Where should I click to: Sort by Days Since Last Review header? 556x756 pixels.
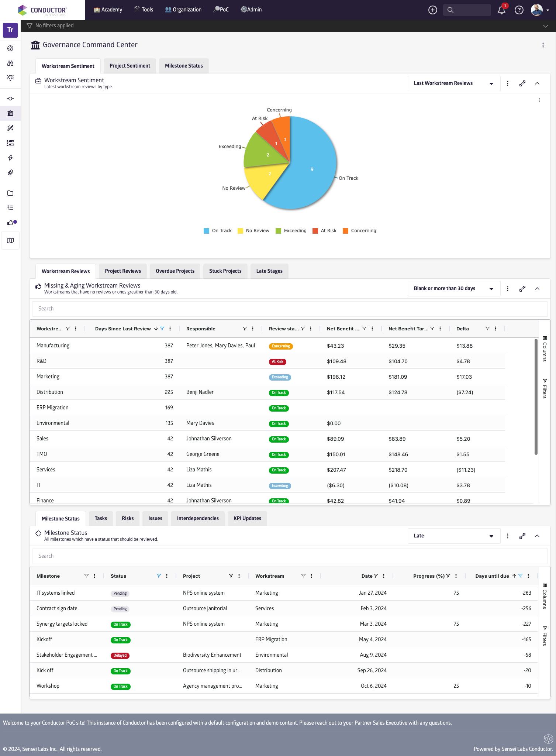point(123,329)
